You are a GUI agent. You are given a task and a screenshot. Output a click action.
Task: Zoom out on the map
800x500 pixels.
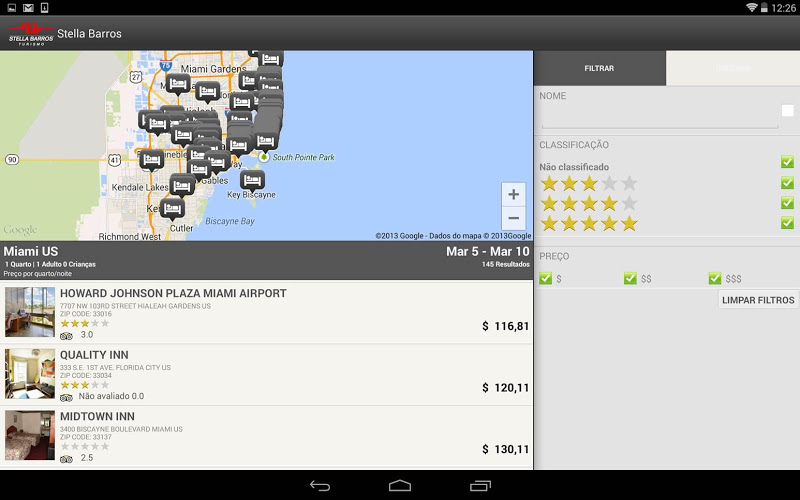513,218
